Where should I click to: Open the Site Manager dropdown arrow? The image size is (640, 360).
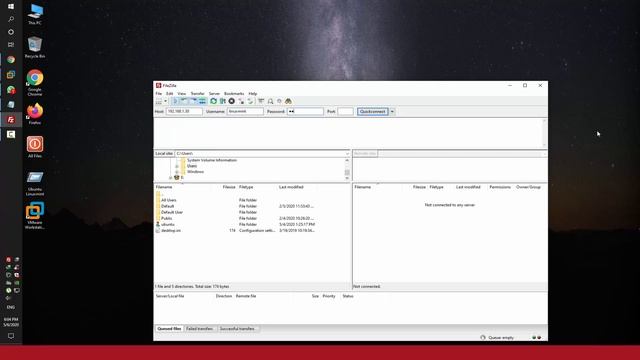[165, 101]
